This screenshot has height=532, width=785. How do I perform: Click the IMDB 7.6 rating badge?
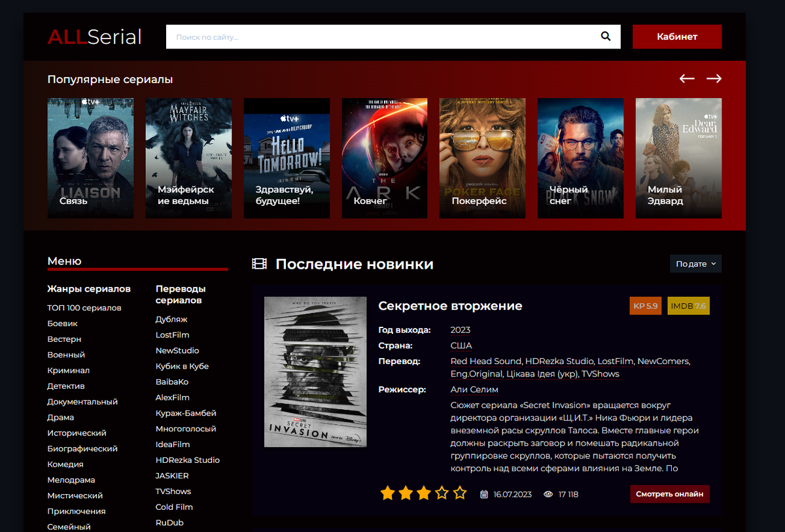coord(688,305)
